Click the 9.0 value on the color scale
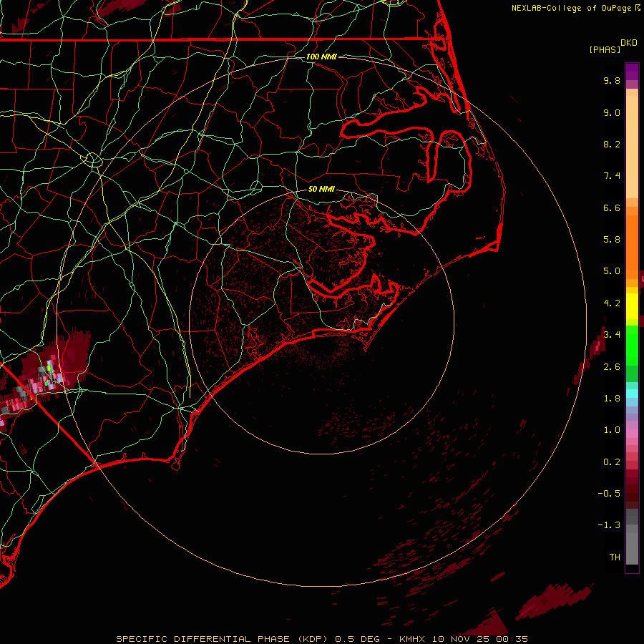644x644 pixels. 612,112
